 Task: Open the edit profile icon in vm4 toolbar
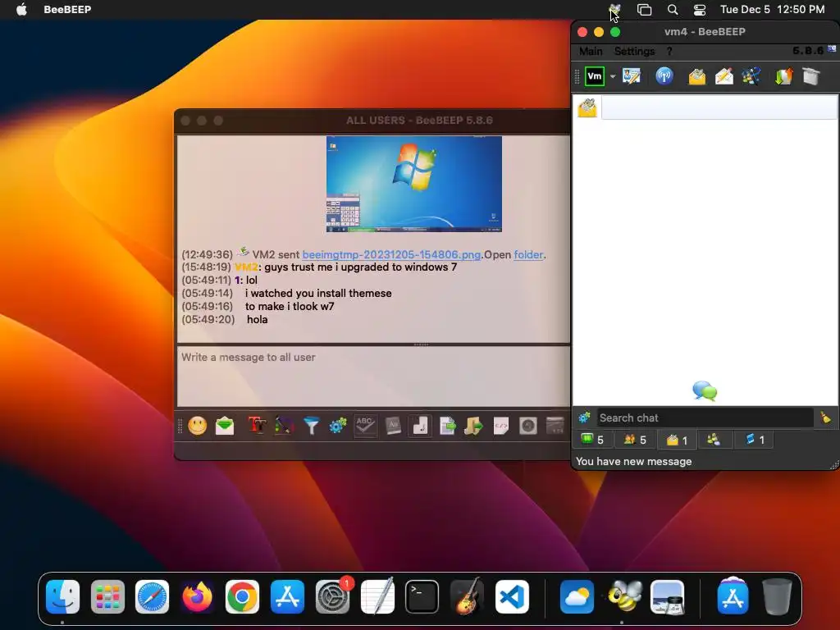coord(632,76)
